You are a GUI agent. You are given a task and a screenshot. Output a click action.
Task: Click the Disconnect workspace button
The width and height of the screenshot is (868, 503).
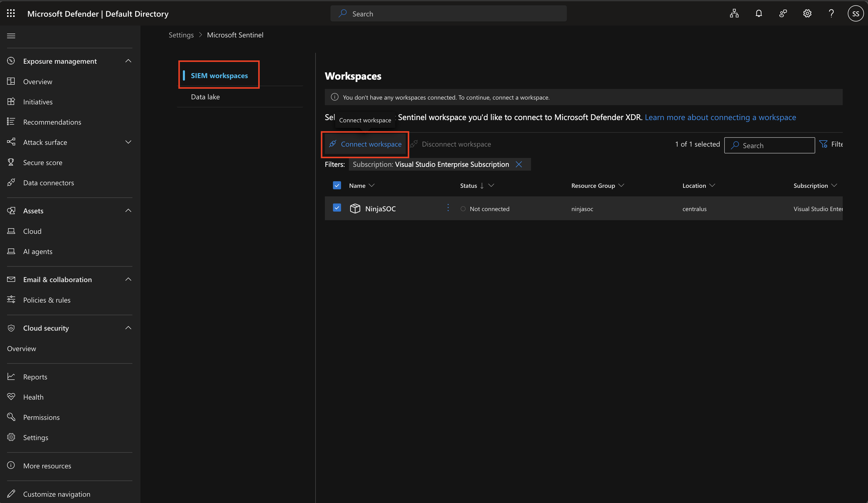click(x=450, y=144)
